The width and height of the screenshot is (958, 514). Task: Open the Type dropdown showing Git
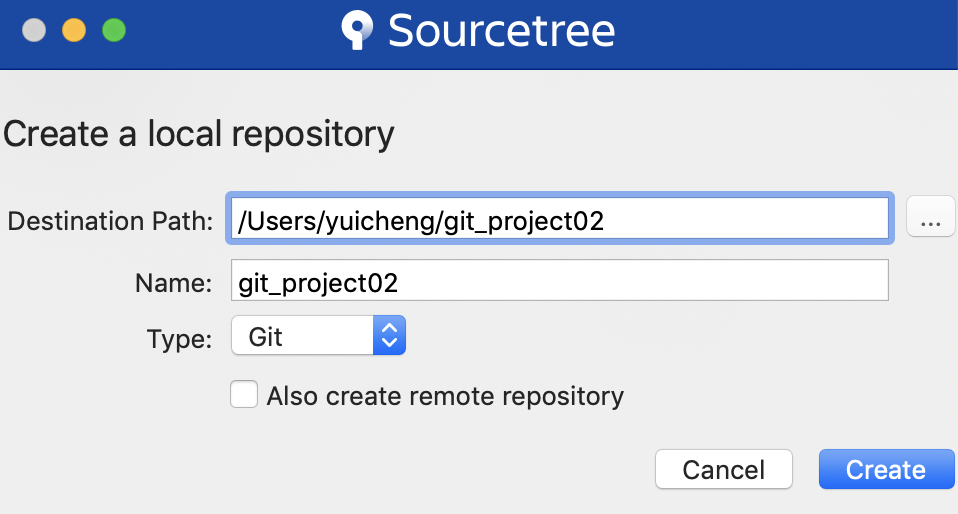318,336
